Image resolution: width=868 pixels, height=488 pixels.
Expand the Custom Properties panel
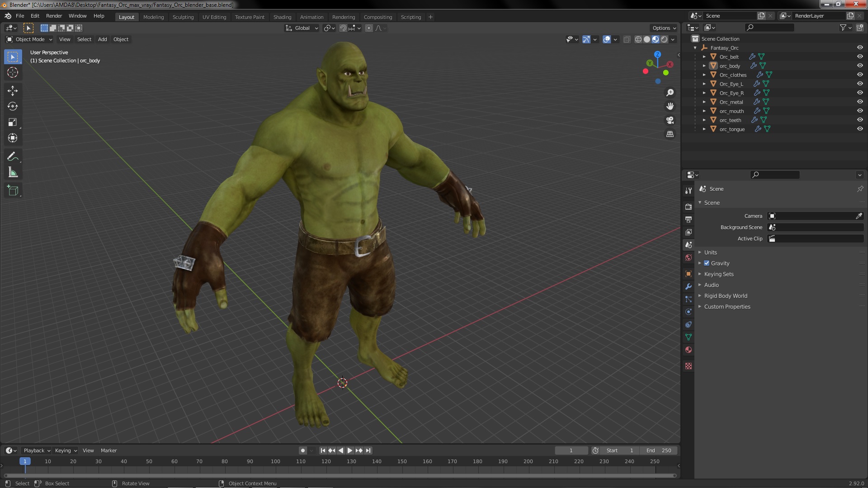pos(727,306)
